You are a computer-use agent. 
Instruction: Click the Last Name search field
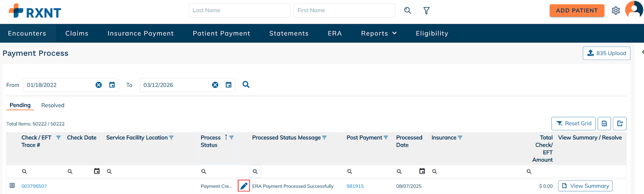coord(239,10)
